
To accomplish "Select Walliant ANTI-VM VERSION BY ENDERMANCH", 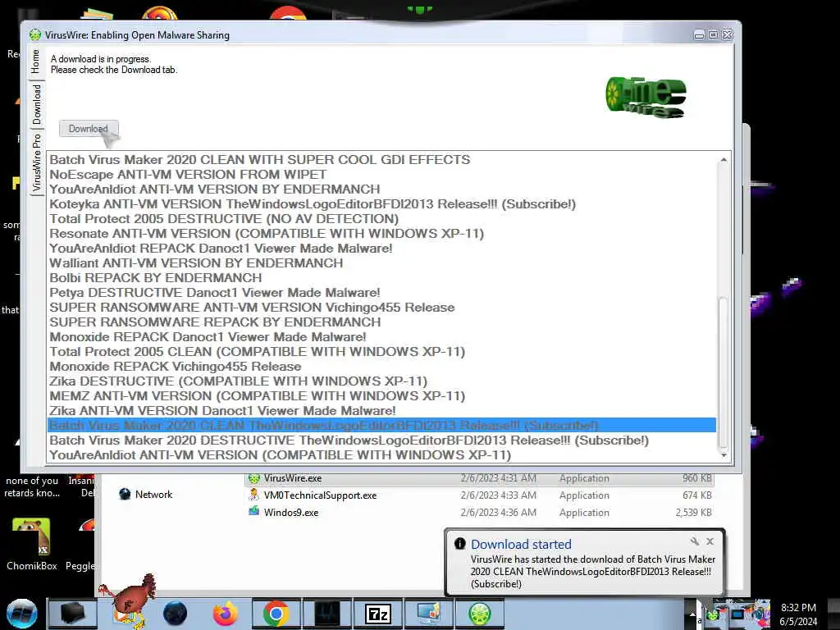I will click(x=382, y=263).
